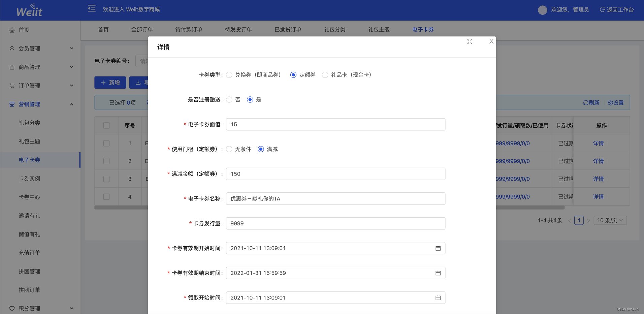Open table 设置 gear
The height and width of the screenshot is (314, 644).
610,103
